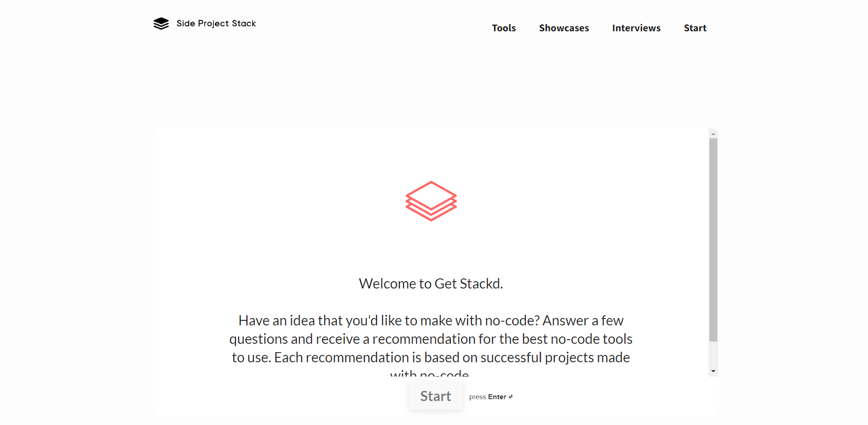This screenshot has height=425, width=868.
Task: Click the scrollbar track below the thumb
Action: (713, 354)
